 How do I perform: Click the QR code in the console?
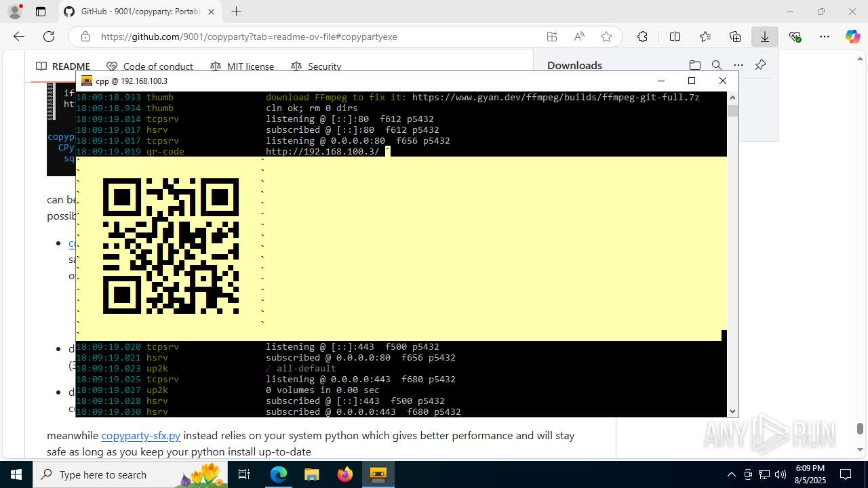171,246
